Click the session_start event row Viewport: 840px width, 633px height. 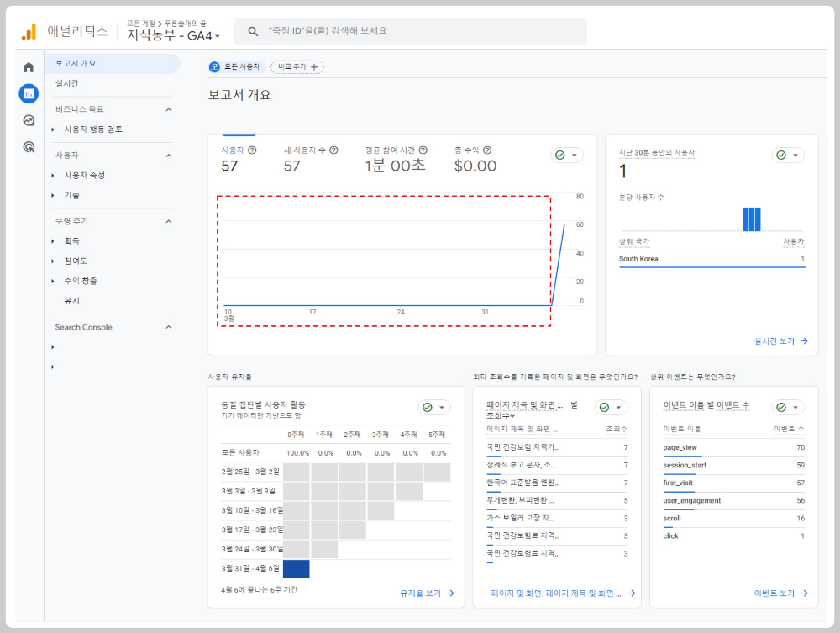[x=734, y=465]
